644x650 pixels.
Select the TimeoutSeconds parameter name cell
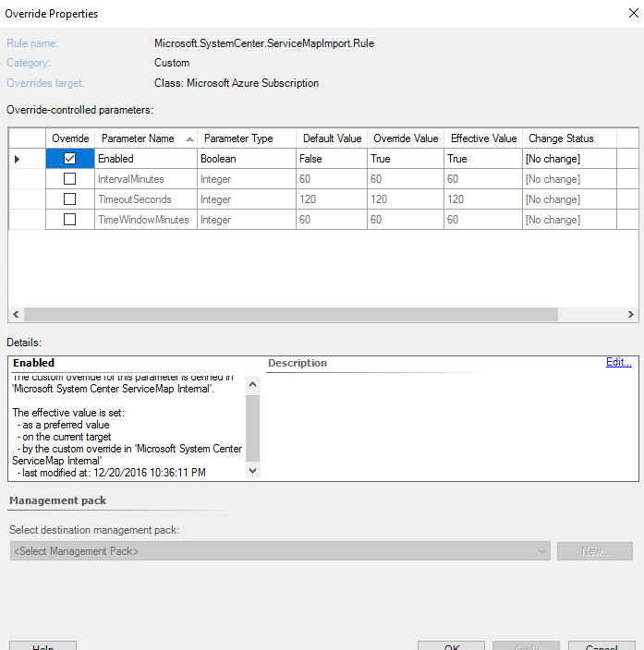coord(146,199)
